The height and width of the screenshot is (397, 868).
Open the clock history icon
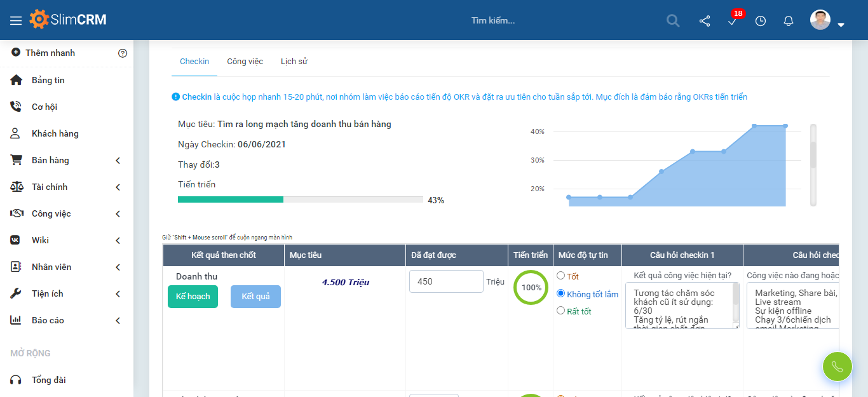(761, 21)
